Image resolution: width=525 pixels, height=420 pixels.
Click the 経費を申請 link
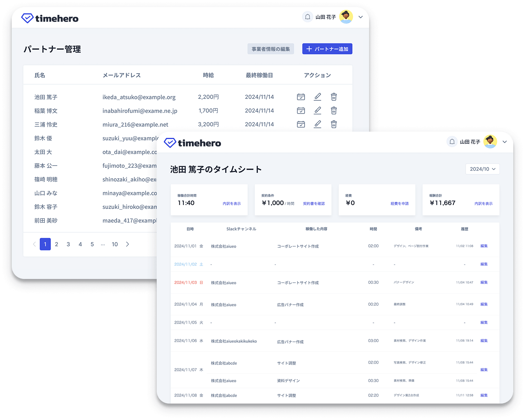(399, 203)
